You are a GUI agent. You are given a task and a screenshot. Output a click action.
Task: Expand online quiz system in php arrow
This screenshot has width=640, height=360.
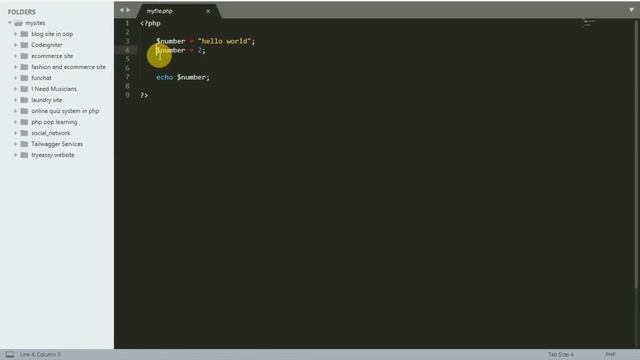16,111
